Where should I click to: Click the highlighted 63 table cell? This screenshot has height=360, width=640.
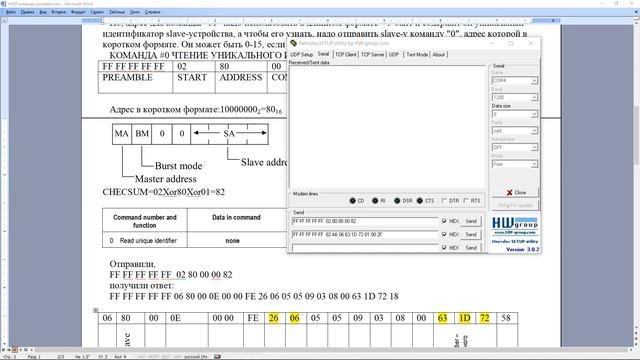[443, 318]
